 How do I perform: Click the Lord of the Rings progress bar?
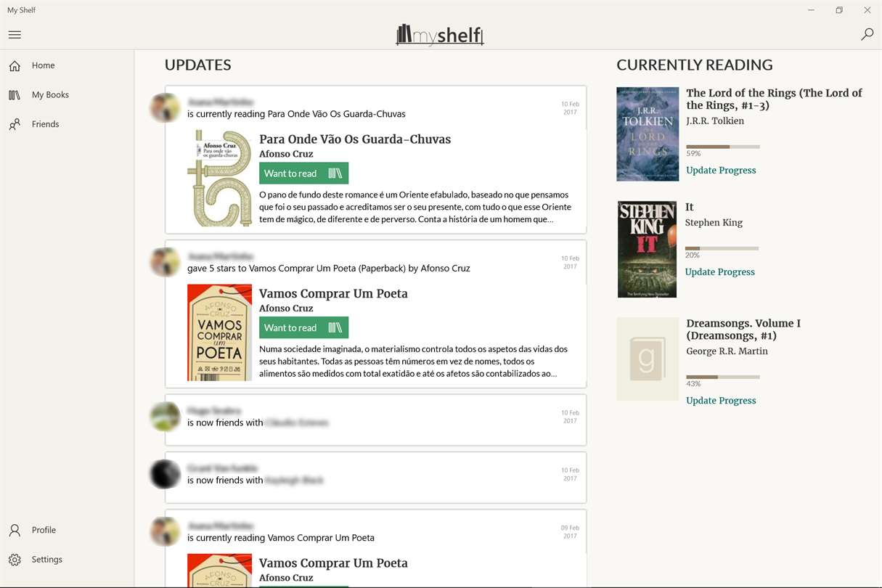click(722, 147)
